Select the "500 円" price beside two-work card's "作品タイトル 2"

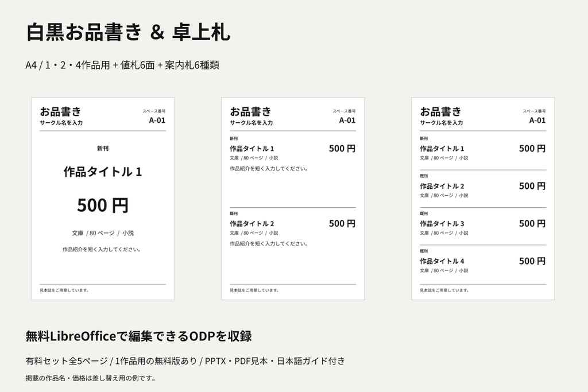click(342, 223)
